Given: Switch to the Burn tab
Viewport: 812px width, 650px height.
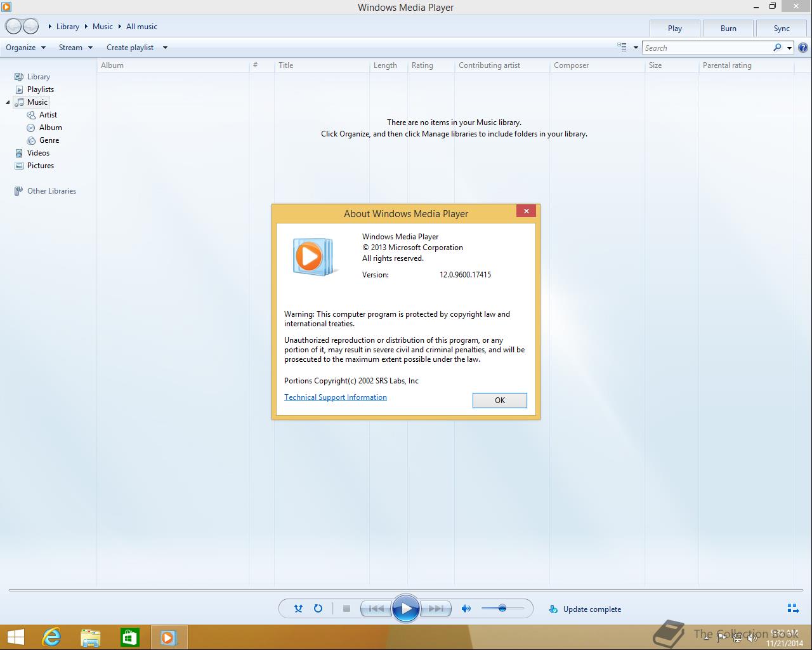Looking at the screenshot, I should (728, 29).
